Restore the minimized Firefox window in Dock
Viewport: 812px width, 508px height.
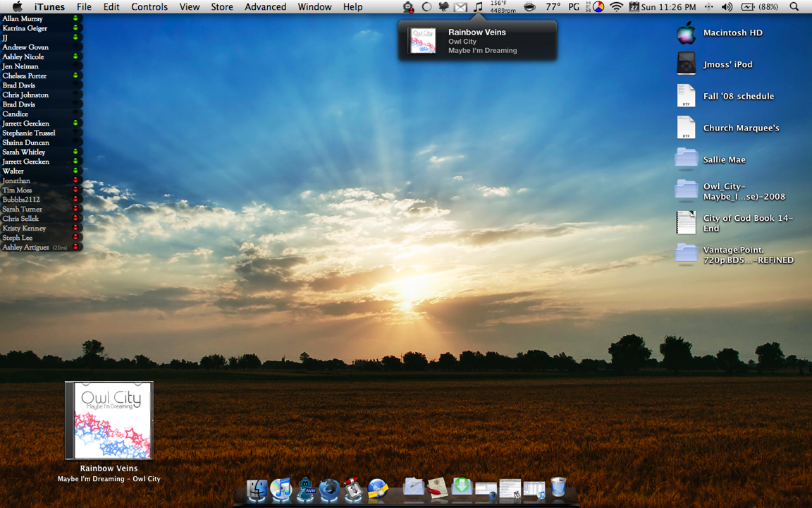pyautogui.click(x=486, y=490)
